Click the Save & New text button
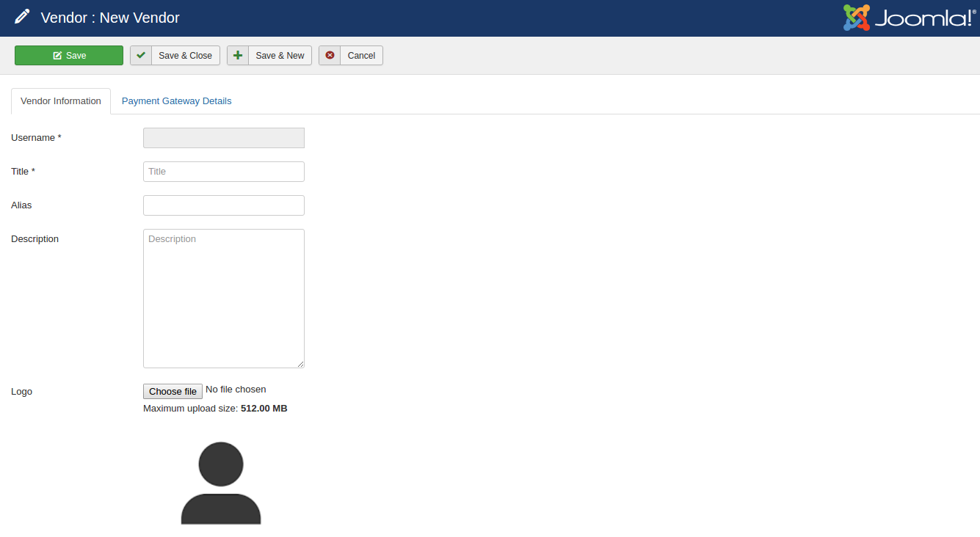This screenshot has height=537, width=980. click(x=280, y=56)
